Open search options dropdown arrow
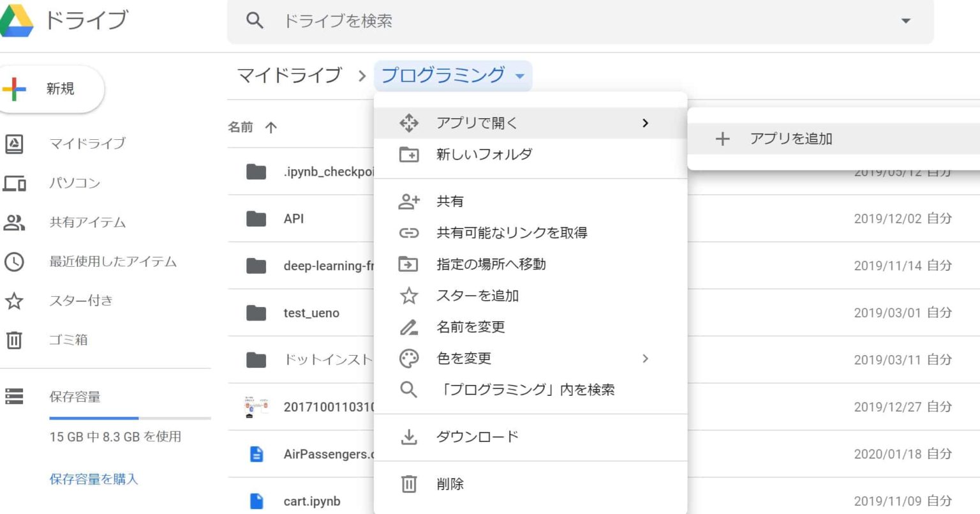Viewport: 980px width, 514px height. 907,20
